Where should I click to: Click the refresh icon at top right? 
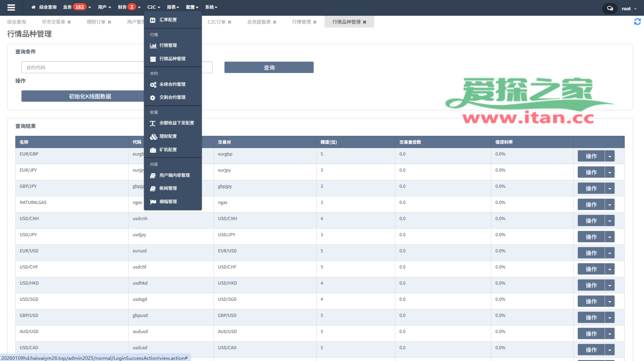637,22
